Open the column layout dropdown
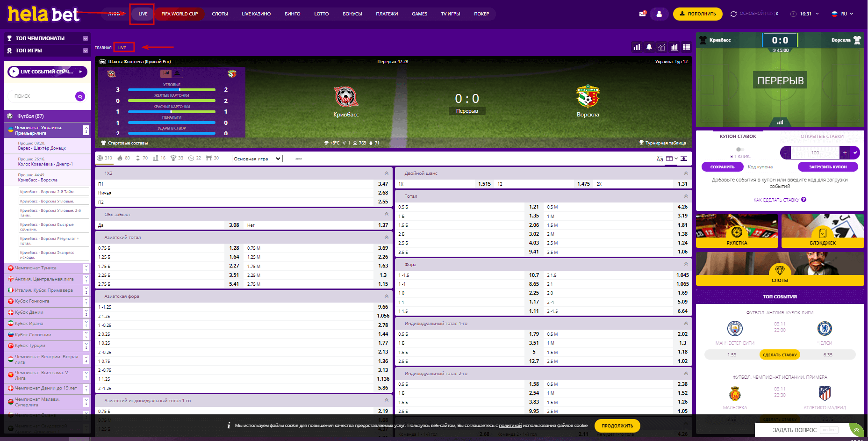 click(672, 159)
